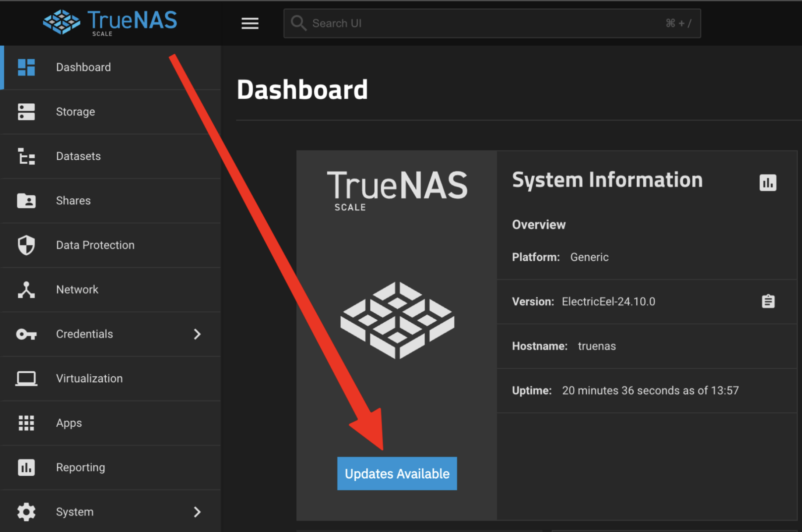Toggle sidebar with the hamburger menu icon

pos(250,24)
